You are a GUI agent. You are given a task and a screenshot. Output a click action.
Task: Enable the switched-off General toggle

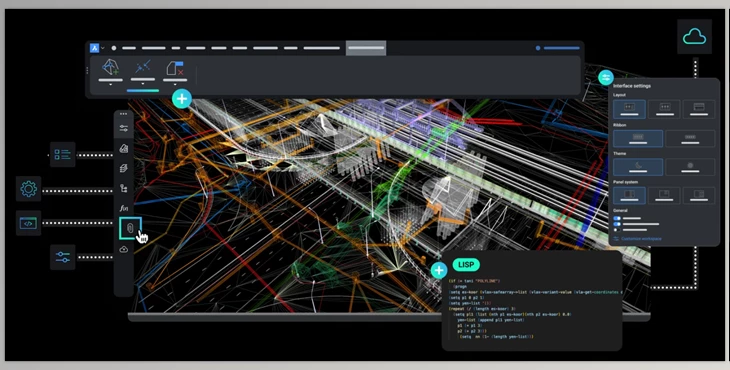(x=617, y=230)
